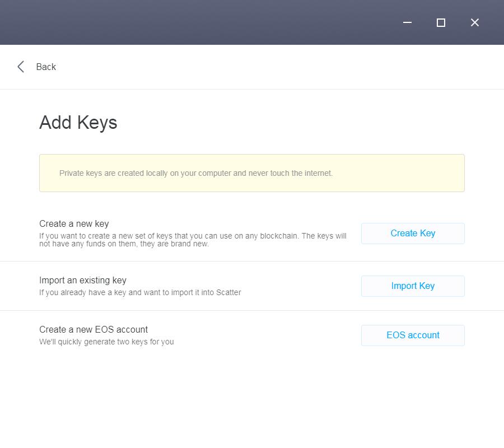Click the yellow private keys notice box
The width and height of the screenshot is (504, 448).
[251, 173]
